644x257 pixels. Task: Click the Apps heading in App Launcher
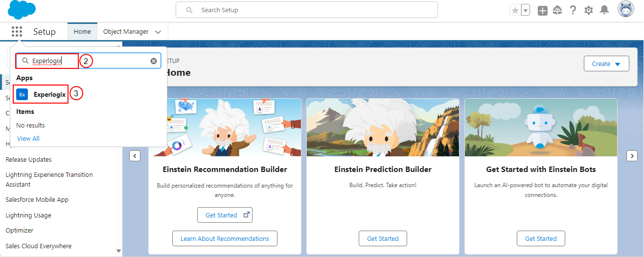pos(24,78)
